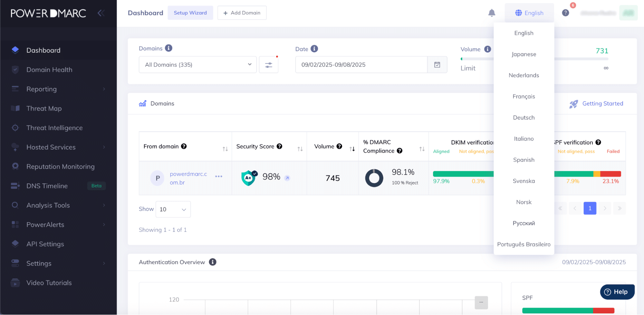
Task: Select Italiano from language menu
Action: point(524,139)
